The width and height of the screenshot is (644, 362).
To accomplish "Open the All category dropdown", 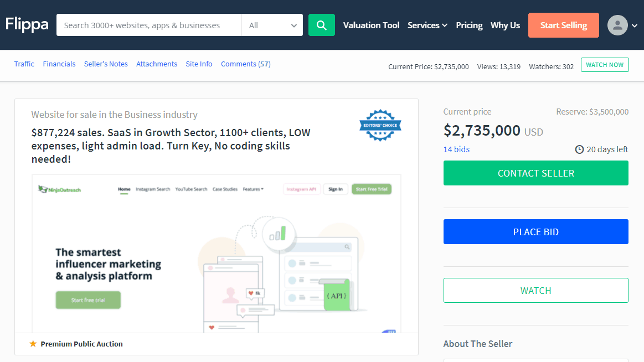I will click(x=272, y=25).
